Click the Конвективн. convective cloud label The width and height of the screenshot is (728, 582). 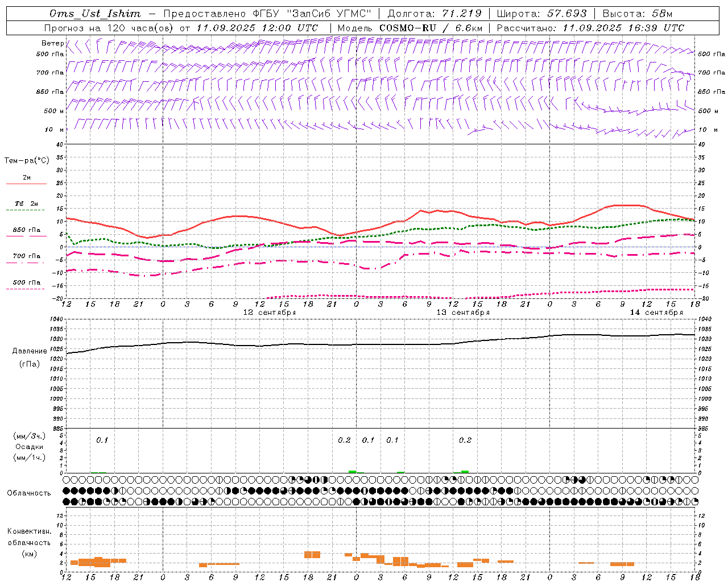pos(30,531)
